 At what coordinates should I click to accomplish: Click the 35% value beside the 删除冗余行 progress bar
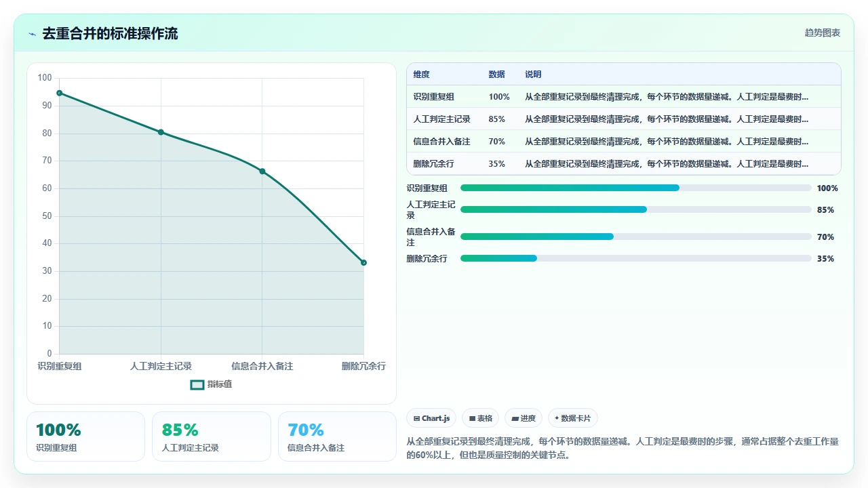(825, 259)
